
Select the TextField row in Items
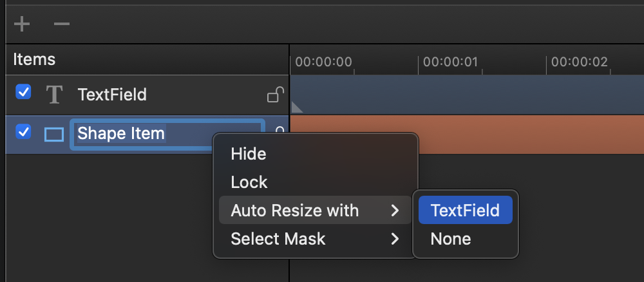click(x=147, y=95)
